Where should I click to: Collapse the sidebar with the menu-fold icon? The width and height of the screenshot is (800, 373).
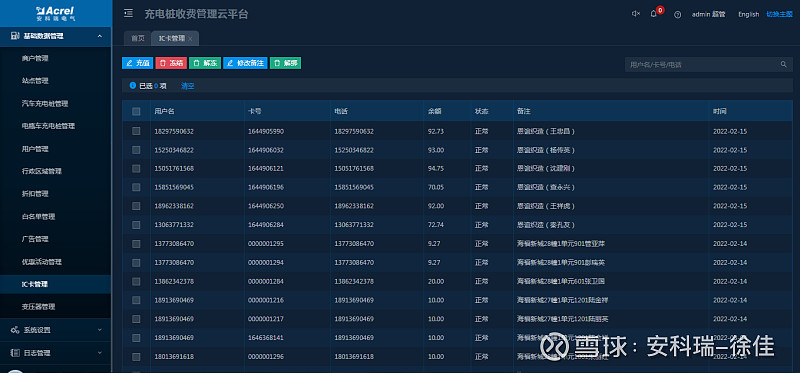129,13
